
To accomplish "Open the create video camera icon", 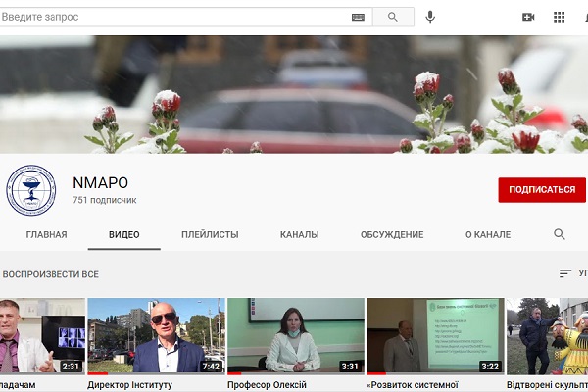I will (528, 17).
